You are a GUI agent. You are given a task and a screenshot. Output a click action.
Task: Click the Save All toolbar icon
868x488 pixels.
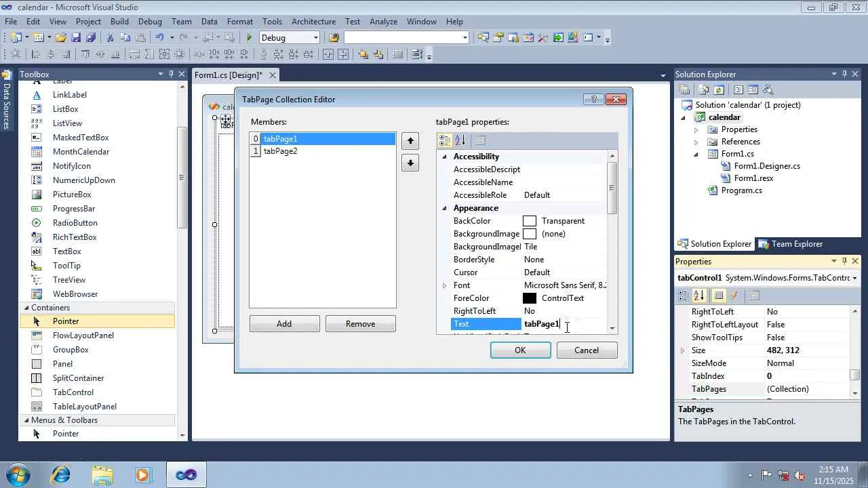pos(90,38)
